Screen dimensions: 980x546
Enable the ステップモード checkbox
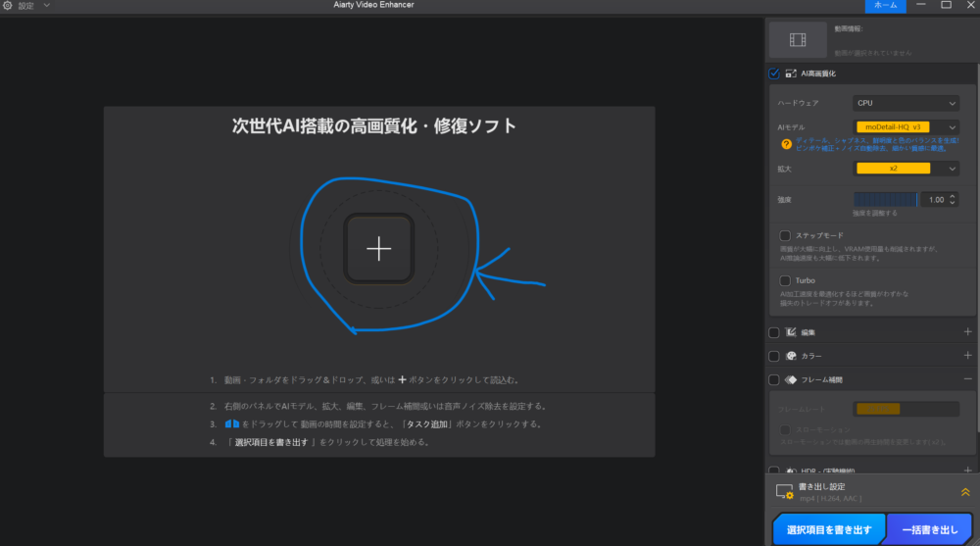pos(785,235)
